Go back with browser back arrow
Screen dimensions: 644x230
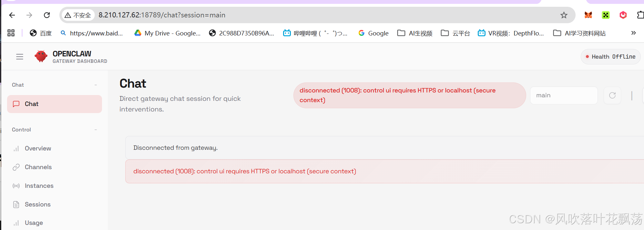tap(12, 15)
